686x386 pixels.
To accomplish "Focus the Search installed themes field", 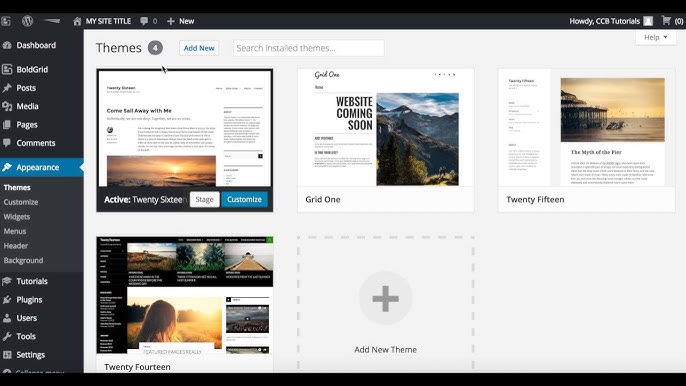I will point(308,48).
